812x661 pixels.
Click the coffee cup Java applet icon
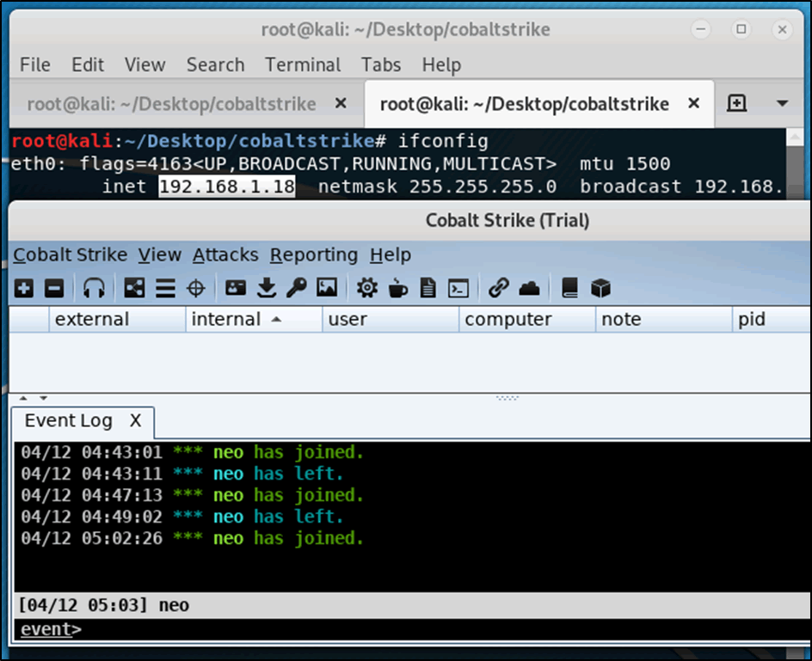click(397, 288)
